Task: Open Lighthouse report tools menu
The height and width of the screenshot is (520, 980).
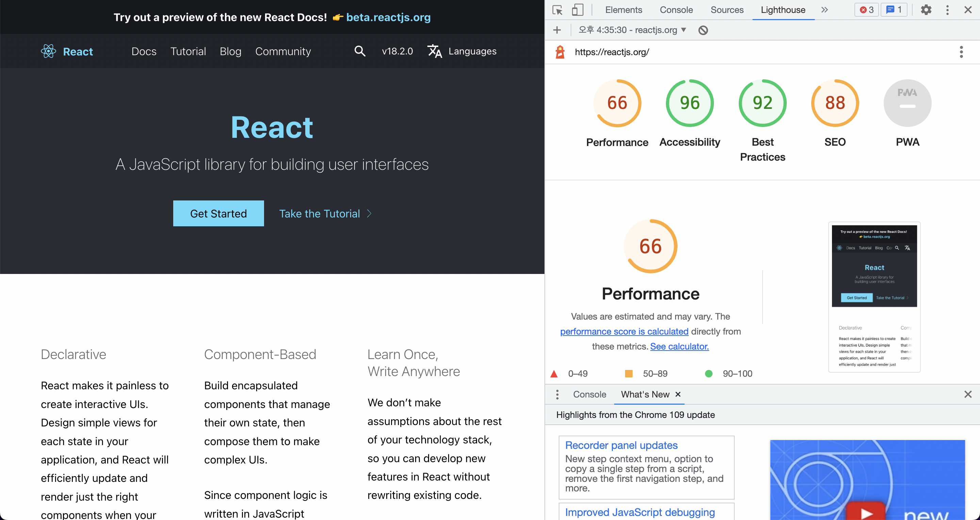Action: tap(961, 52)
